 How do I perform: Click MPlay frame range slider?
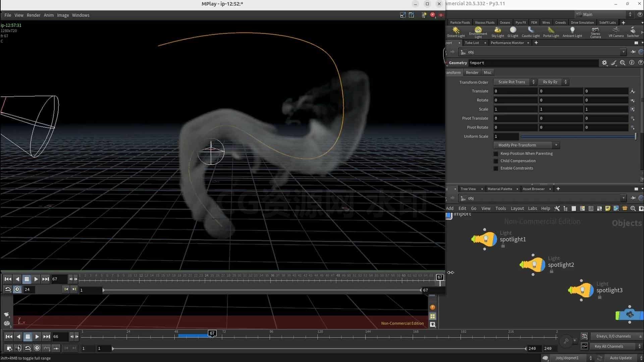pos(262,290)
